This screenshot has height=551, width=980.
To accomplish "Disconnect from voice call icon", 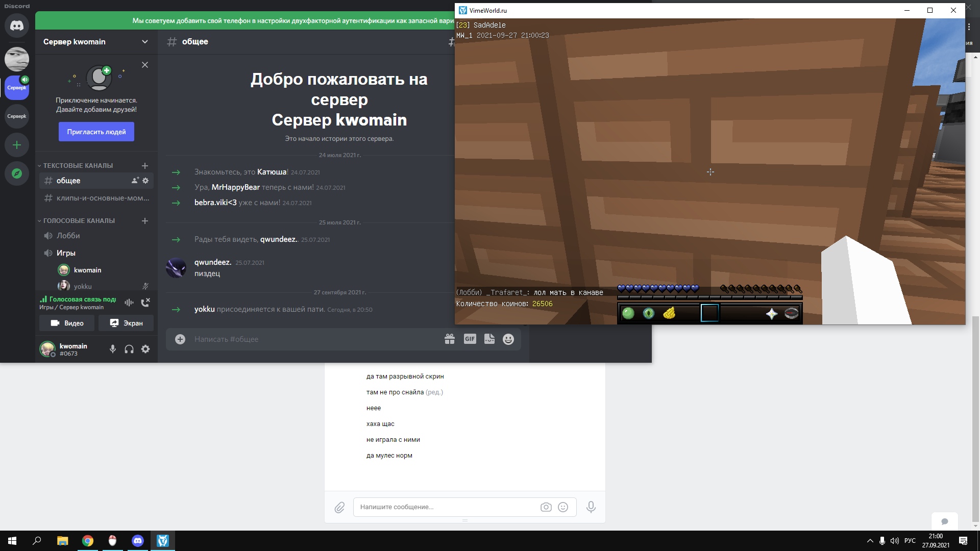I will 145,303.
